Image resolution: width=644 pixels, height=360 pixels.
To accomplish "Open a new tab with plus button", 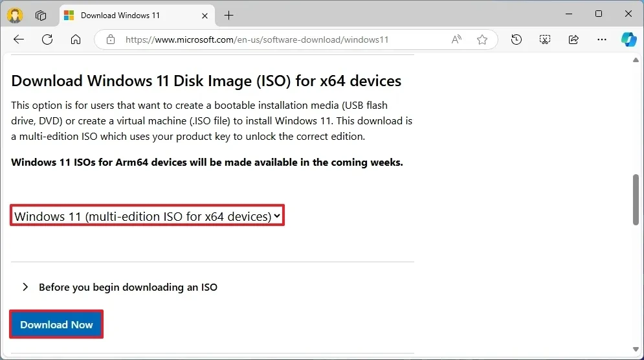I will point(229,15).
